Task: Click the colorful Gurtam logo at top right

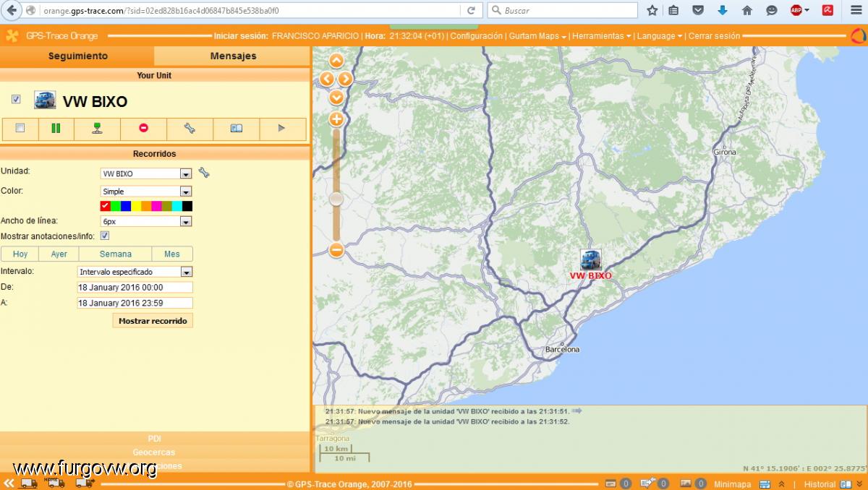Action: 858,35
